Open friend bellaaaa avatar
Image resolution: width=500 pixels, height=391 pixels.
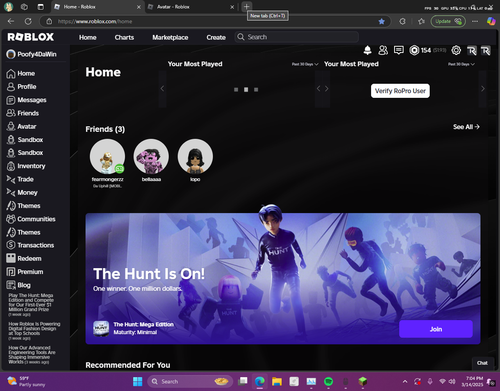click(x=151, y=156)
